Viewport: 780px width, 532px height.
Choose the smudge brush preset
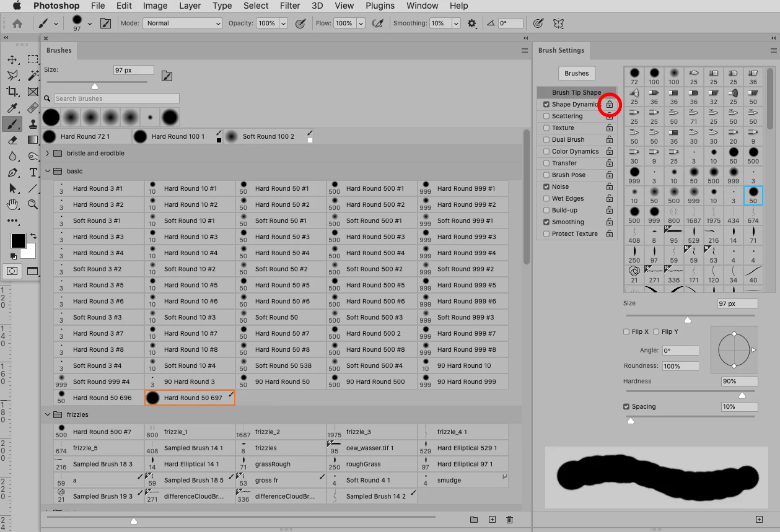click(463, 481)
